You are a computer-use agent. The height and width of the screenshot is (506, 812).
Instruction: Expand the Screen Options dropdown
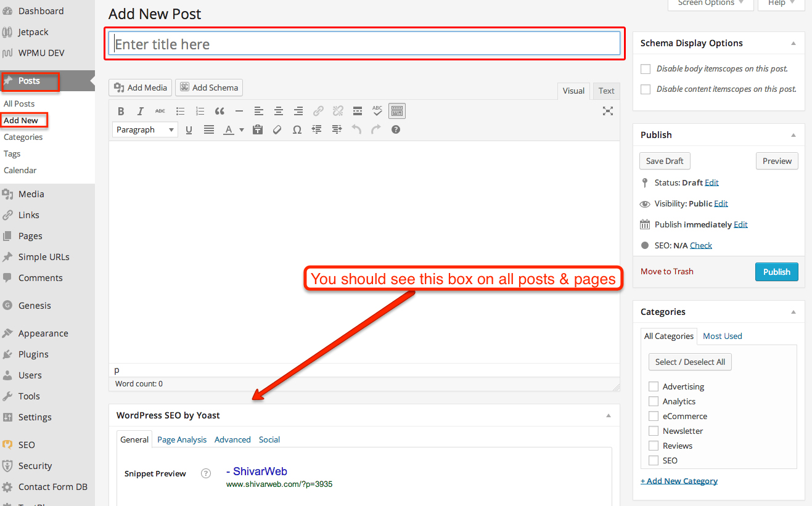pyautogui.click(x=710, y=3)
